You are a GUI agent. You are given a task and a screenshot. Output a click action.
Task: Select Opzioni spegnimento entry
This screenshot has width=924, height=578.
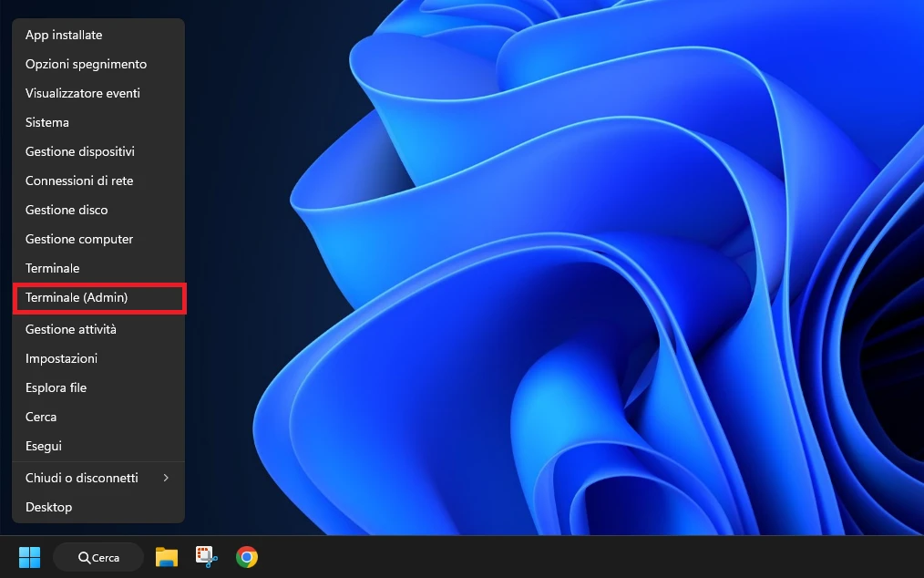pos(98,64)
